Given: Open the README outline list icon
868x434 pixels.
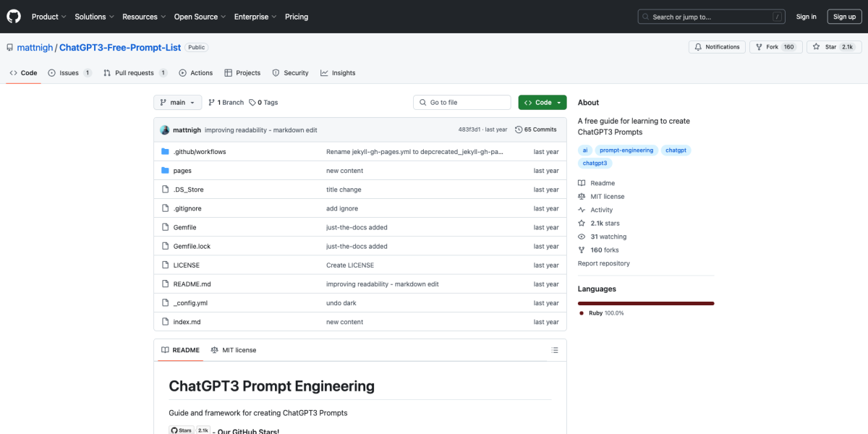Looking at the screenshot, I should pyautogui.click(x=555, y=349).
